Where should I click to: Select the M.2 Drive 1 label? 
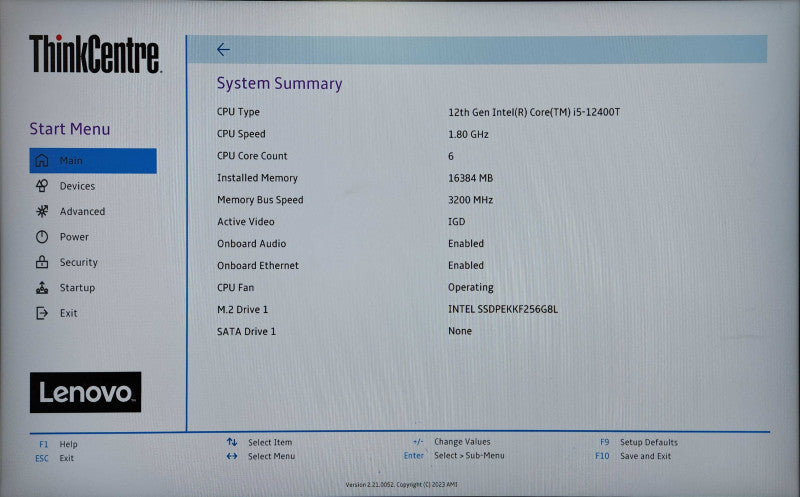coord(242,309)
